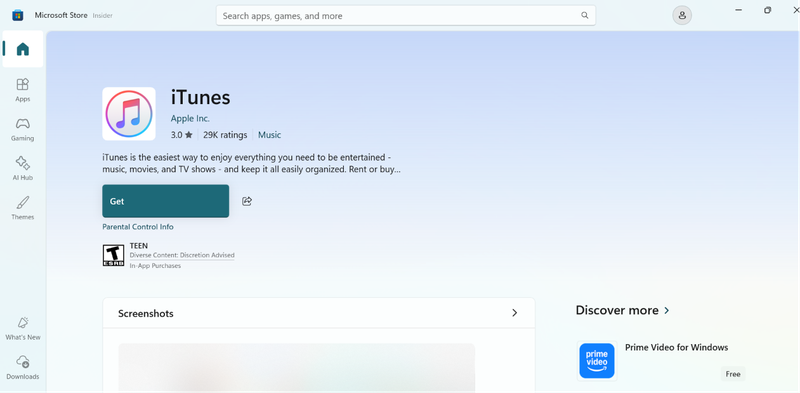Select Prime Video for Windows title
This screenshot has height=393, width=800.
[x=677, y=348]
